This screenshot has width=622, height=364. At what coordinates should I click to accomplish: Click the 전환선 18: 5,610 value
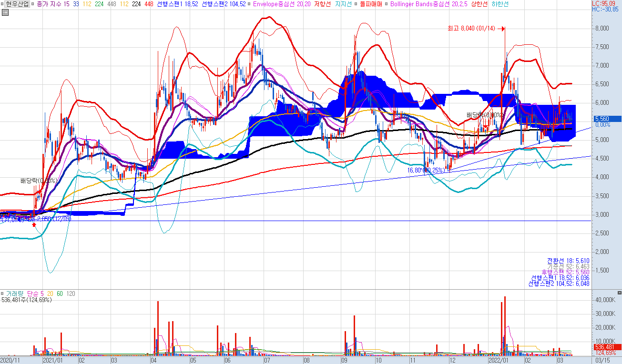coord(568,261)
